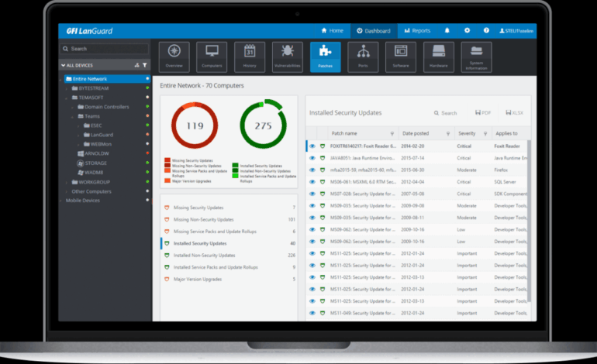Click the patch table vertical scrollbar
Image resolution: width=597 pixels, height=364 pixels.
529,221
